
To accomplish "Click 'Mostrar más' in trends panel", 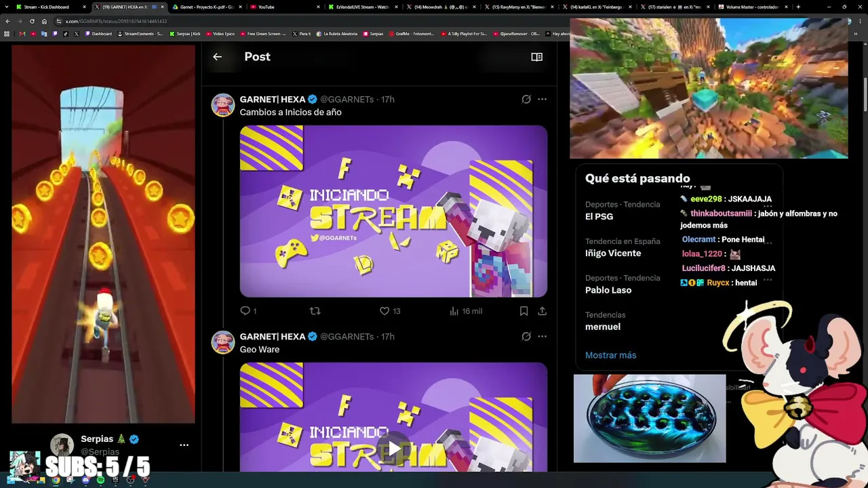I will [x=610, y=355].
